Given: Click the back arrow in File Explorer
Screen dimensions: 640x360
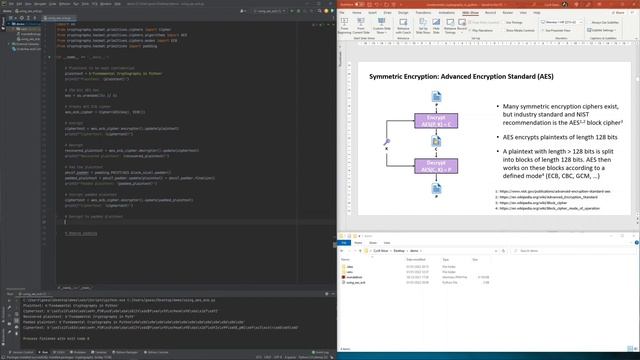Looking at the screenshot, I should click(x=342, y=251).
